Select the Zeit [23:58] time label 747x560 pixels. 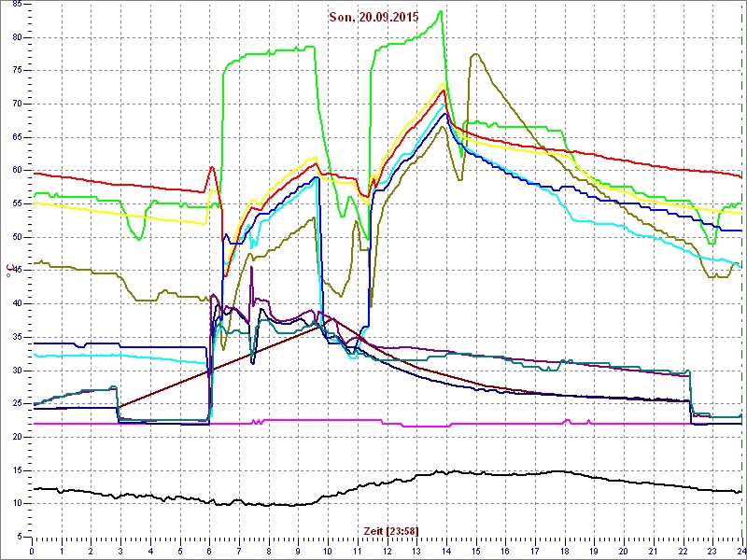click(390, 530)
